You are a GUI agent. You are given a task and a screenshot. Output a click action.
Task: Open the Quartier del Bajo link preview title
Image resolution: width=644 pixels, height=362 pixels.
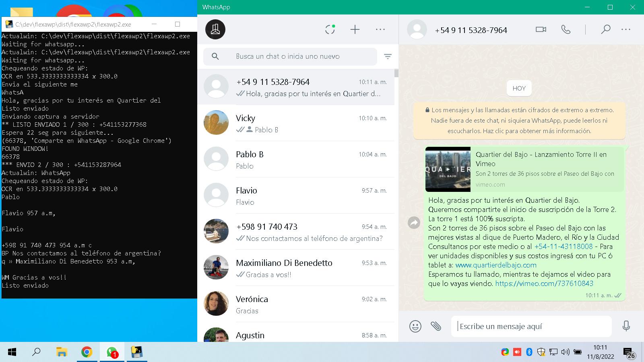(541, 159)
